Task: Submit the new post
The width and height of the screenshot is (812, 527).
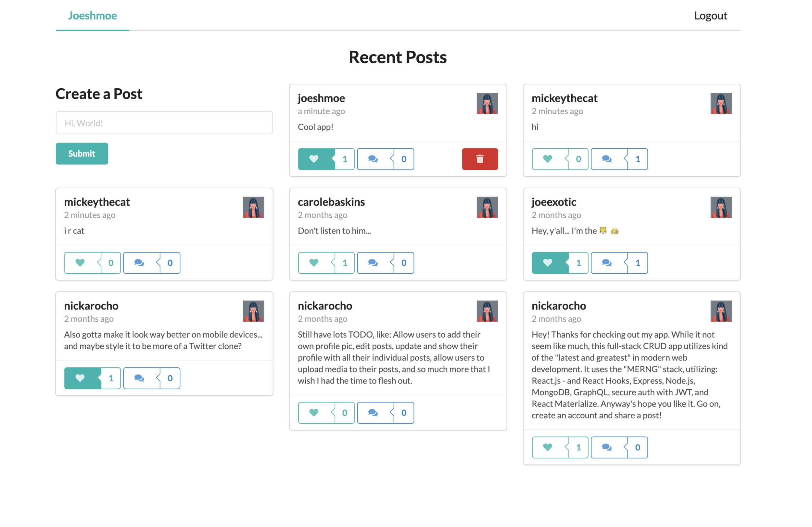Action: [82, 154]
